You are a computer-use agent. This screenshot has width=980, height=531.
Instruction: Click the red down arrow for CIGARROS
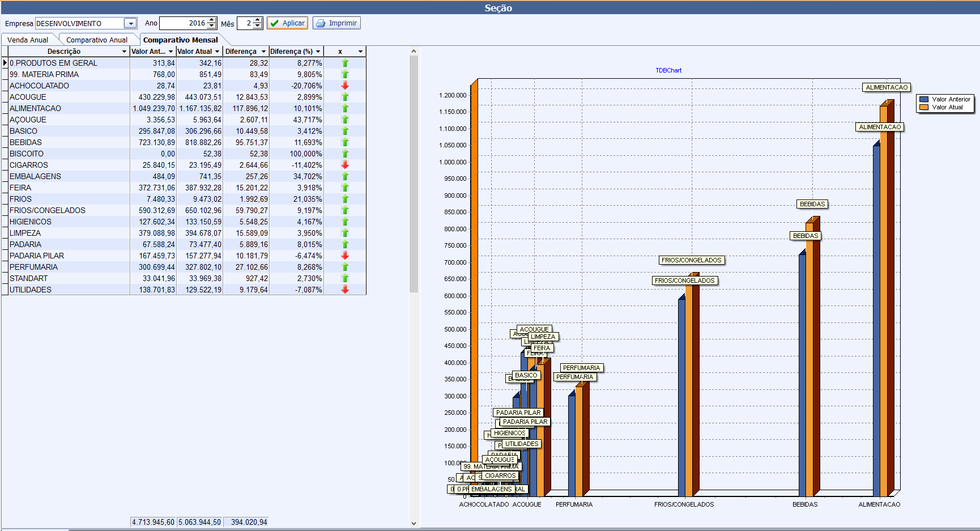(345, 165)
